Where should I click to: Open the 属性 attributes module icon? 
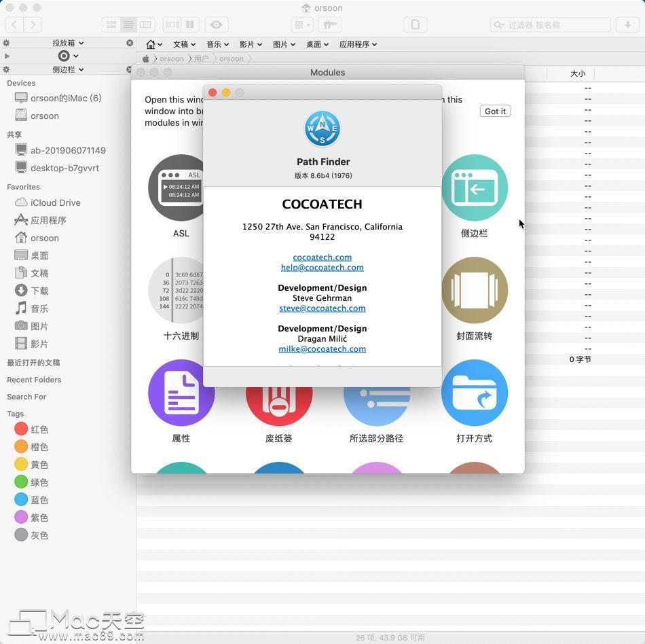pyautogui.click(x=181, y=393)
